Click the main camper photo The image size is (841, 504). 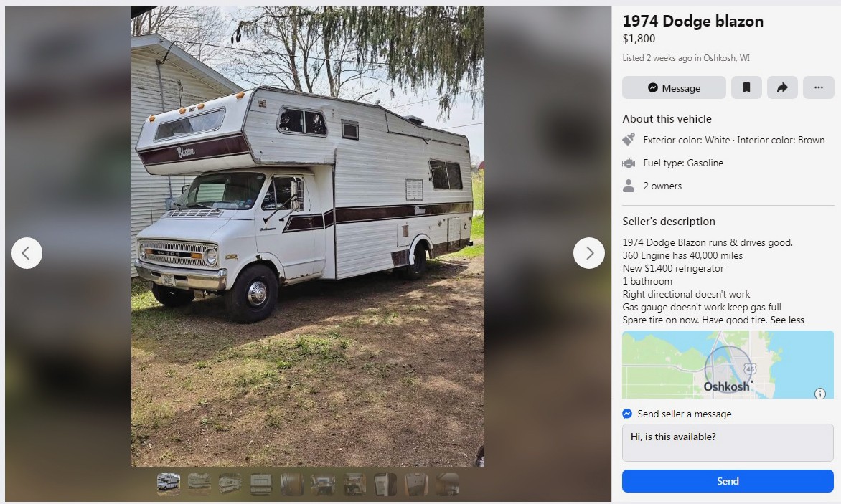[308, 236]
